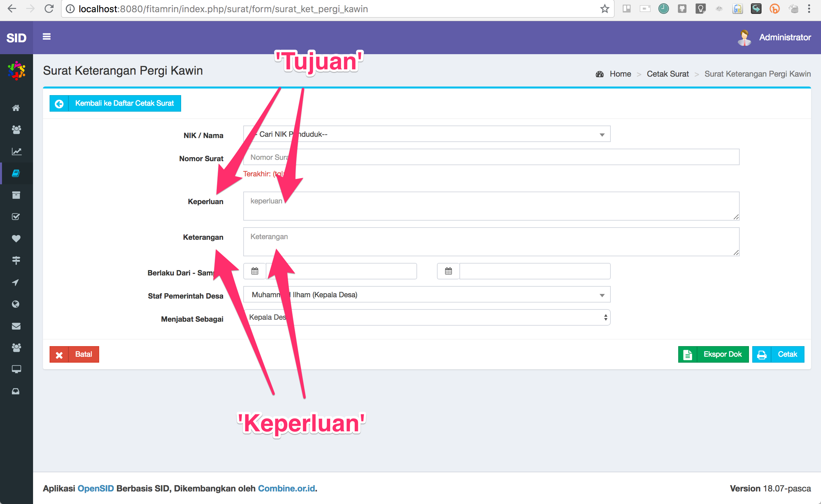Click the Administrator avatar icon
The height and width of the screenshot is (504, 821).
pos(744,37)
